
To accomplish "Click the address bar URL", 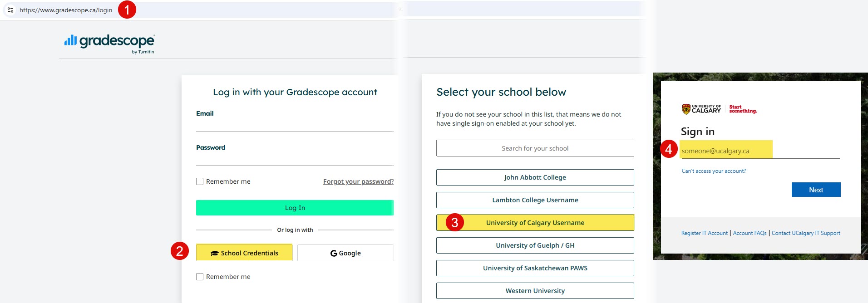I will coord(66,10).
